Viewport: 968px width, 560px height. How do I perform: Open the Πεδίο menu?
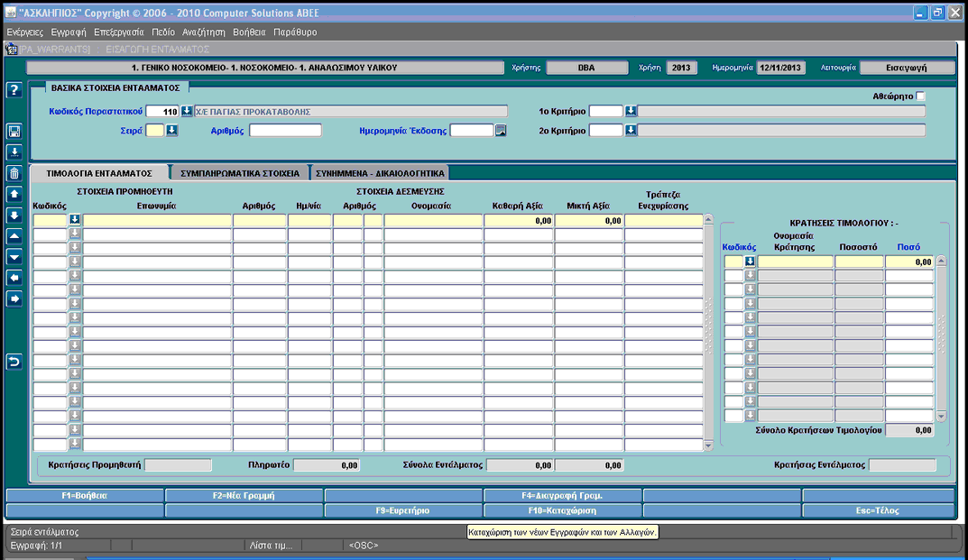[163, 32]
